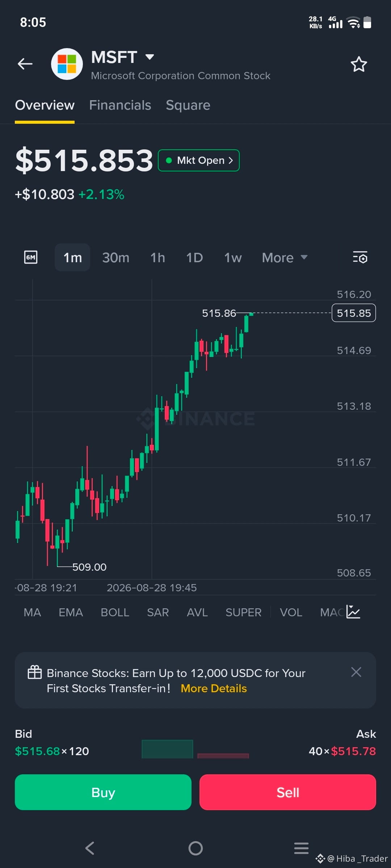Dismiss the Binance Stocks promo banner
Screen dimensions: 391x868
[356, 672]
